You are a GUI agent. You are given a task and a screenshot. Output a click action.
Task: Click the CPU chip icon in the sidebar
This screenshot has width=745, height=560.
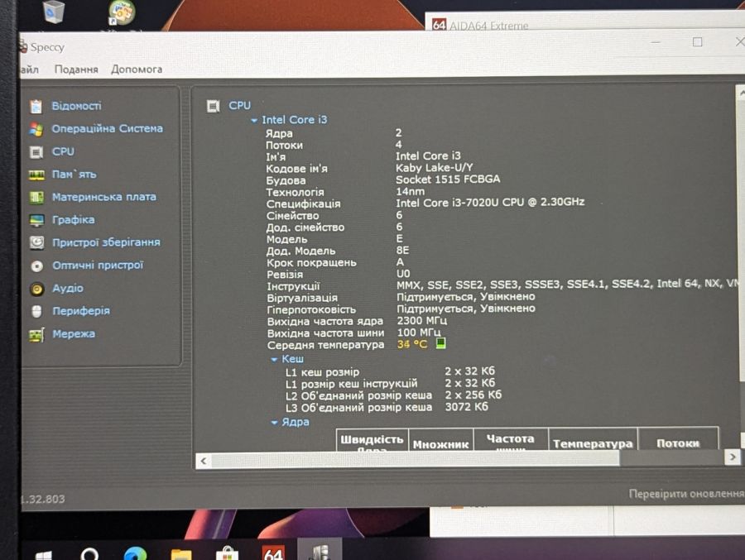point(36,152)
